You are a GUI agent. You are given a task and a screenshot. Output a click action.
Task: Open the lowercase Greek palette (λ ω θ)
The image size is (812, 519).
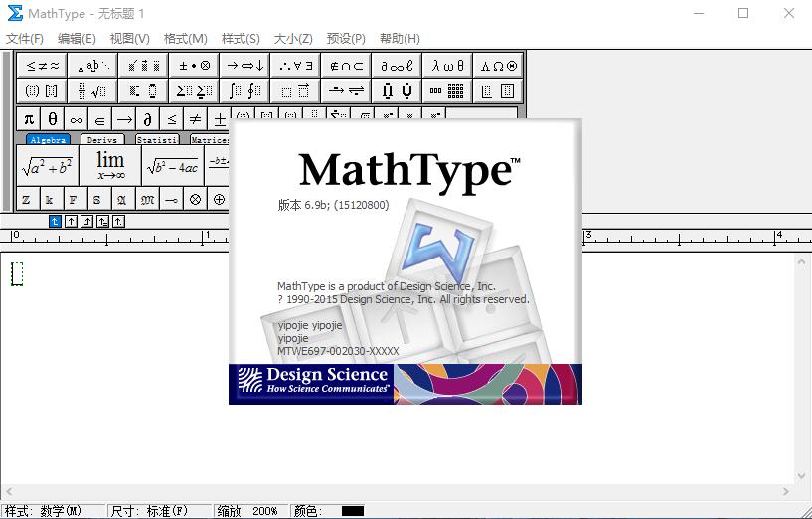point(448,66)
